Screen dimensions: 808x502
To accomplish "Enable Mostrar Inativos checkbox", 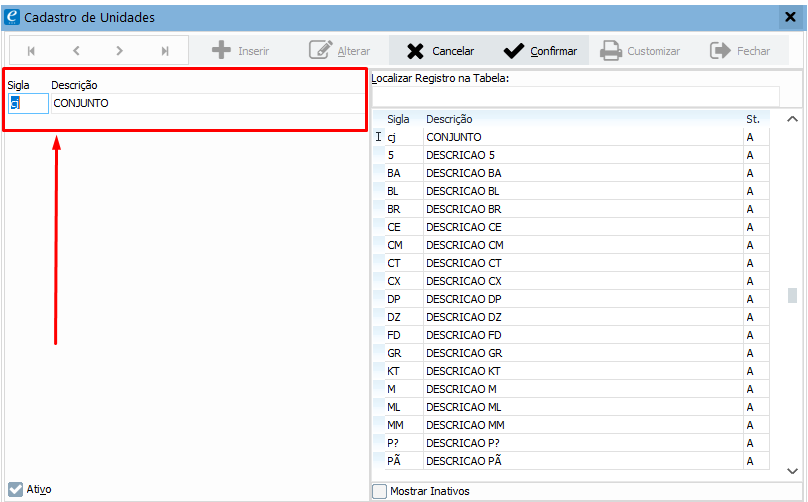I will coord(379,491).
